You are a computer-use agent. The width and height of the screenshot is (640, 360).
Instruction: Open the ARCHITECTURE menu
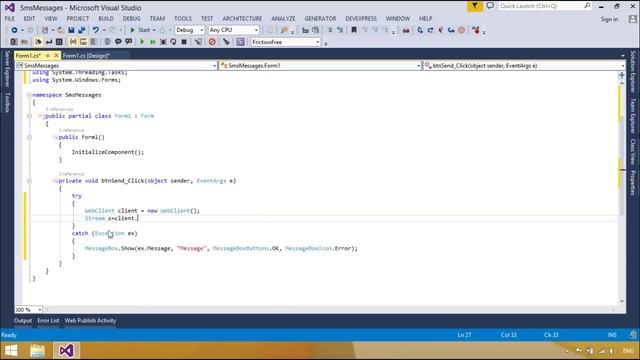point(242,19)
